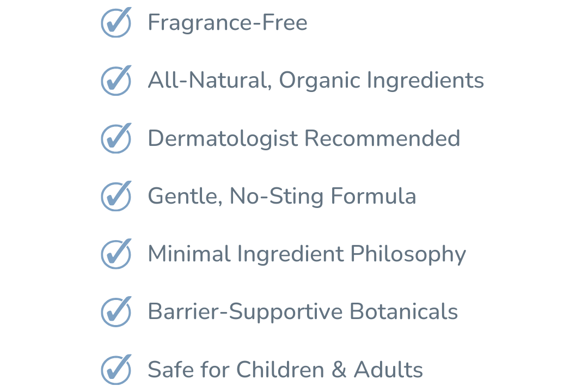The height and width of the screenshot is (392, 588).
Task: Click the Dermatologist Recommended label
Action: click(x=304, y=138)
